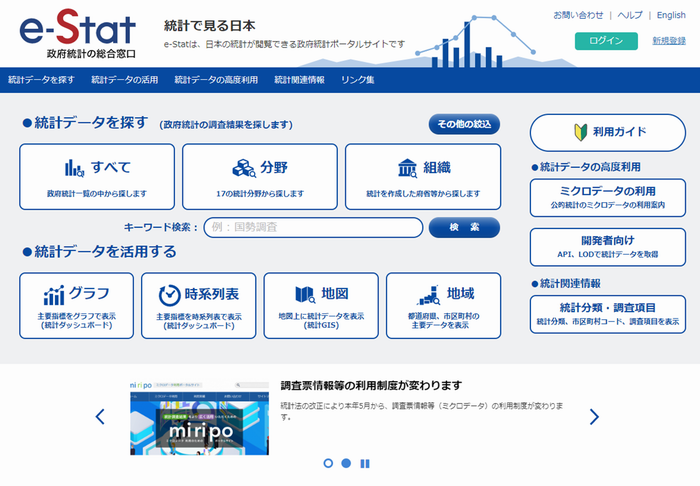Image resolution: width=700 pixels, height=486 pixels.
Task: Click the map icon in 地図 card
Action: [305, 295]
